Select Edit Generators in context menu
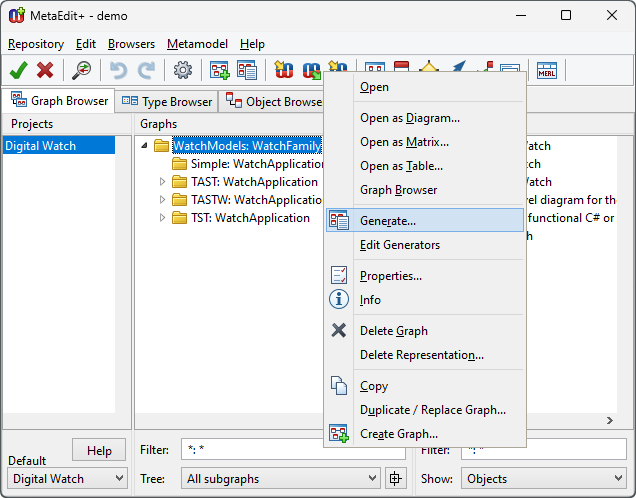The image size is (636, 498). [399, 245]
